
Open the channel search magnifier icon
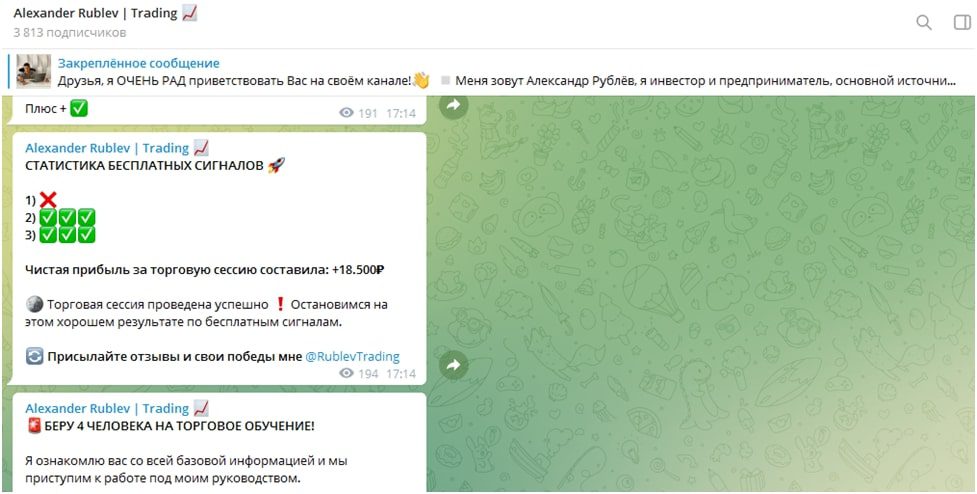pos(923,23)
